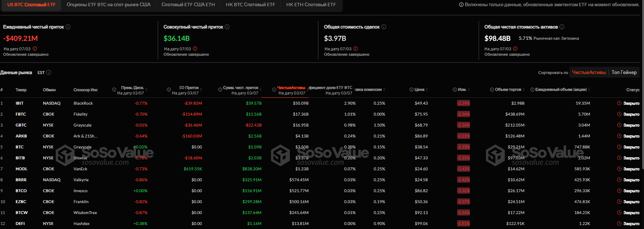Click the $50.09B net assets for IBIT
This screenshot has height=229, width=644.
pyautogui.click(x=301, y=103)
